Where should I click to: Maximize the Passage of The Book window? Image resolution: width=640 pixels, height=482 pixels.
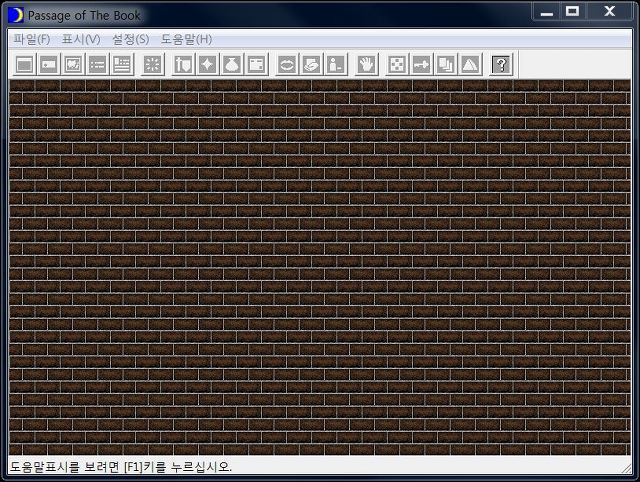click(572, 12)
